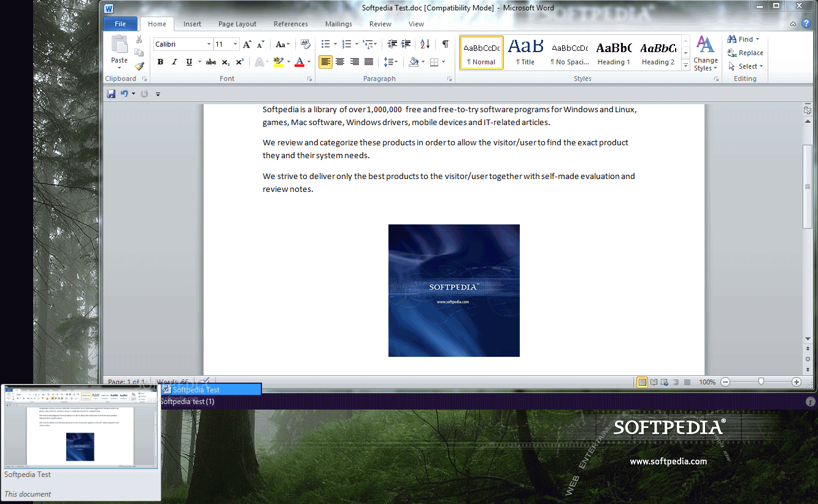Toggle Align Text Left
The height and width of the screenshot is (504, 818).
(325, 62)
